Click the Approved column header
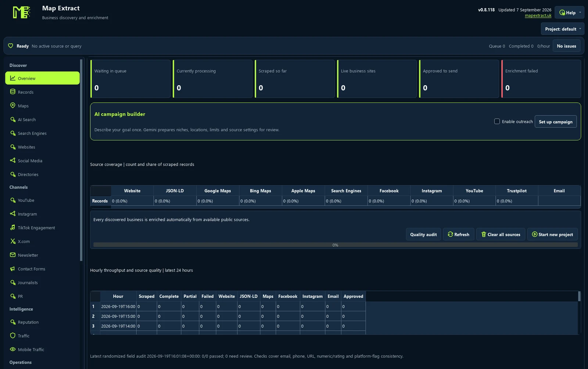The height and width of the screenshot is (369, 588). pos(353,296)
